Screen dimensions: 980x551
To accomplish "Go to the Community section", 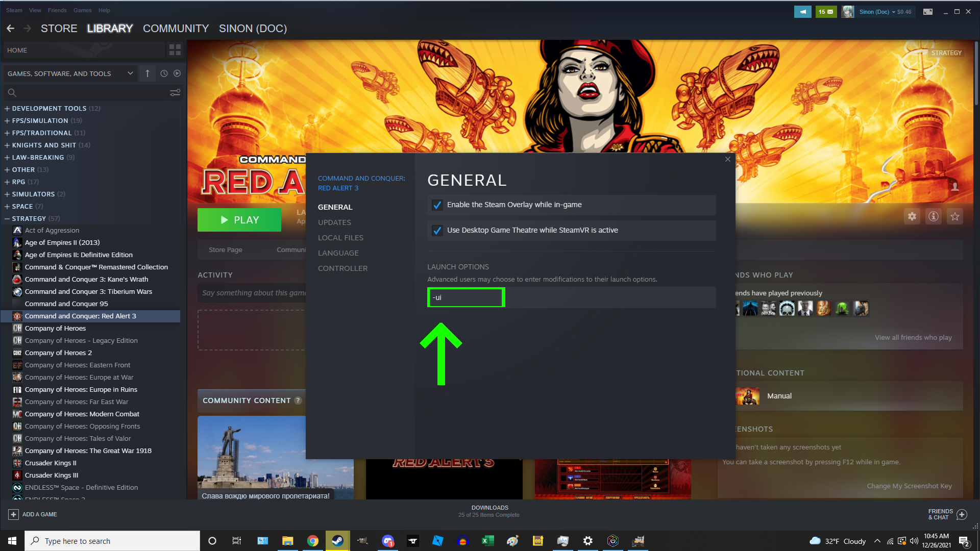I will (176, 29).
